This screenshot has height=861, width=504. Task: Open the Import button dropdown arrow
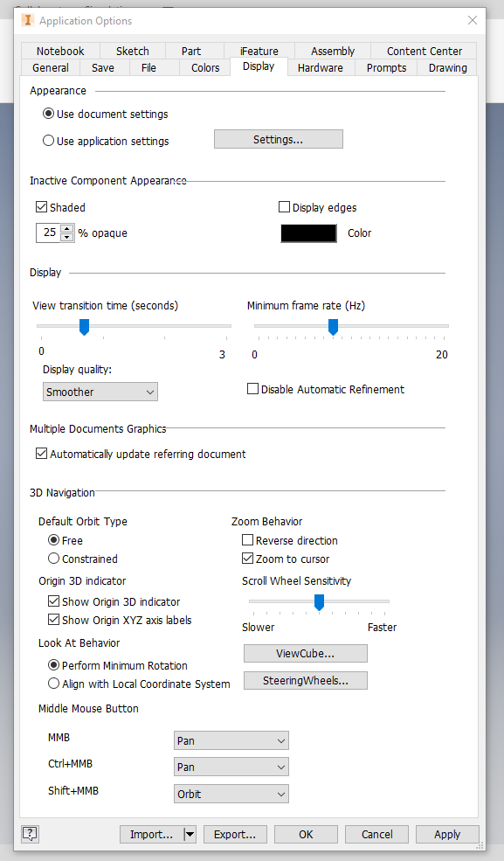[x=190, y=834]
